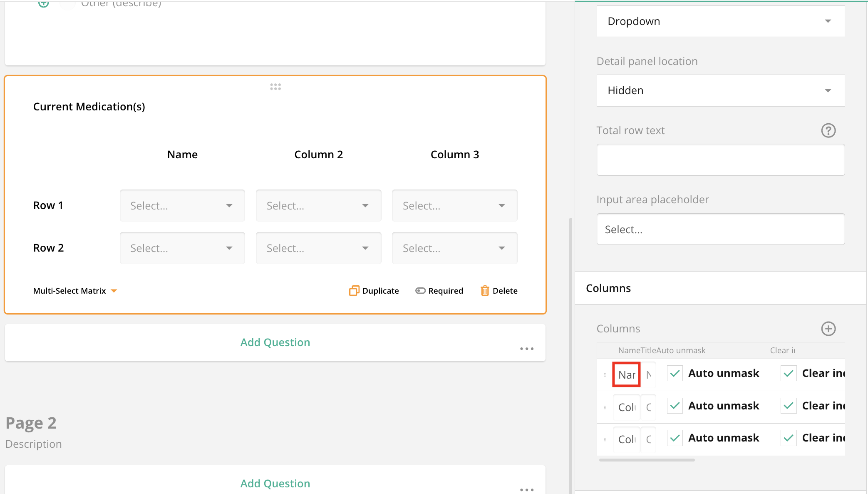Open the Total row text help tooltip

coord(828,130)
